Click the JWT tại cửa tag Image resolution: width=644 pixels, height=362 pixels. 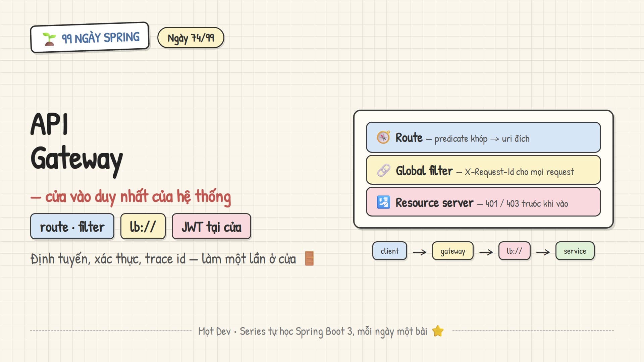pyautogui.click(x=211, y=227)
